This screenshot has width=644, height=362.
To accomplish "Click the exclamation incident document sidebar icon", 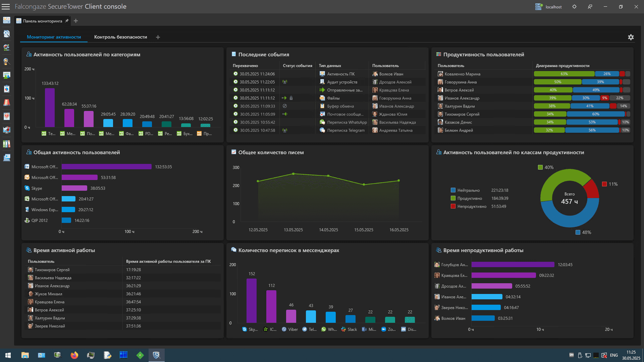I will 6,116.
